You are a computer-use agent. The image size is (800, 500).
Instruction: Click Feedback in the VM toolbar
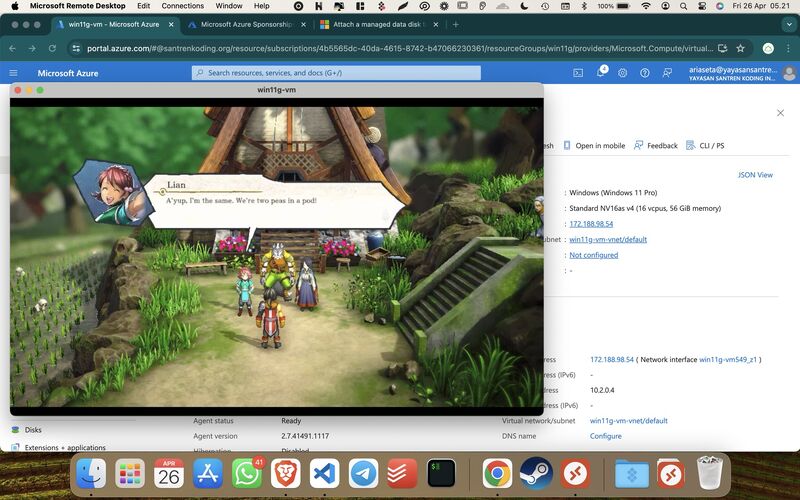[655, 146]
